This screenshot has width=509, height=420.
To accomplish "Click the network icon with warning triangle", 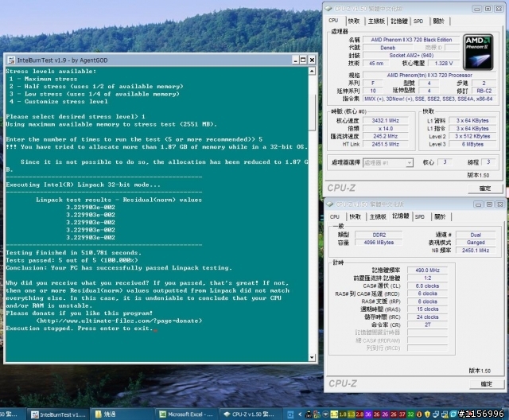I will [x=445, y=414].
